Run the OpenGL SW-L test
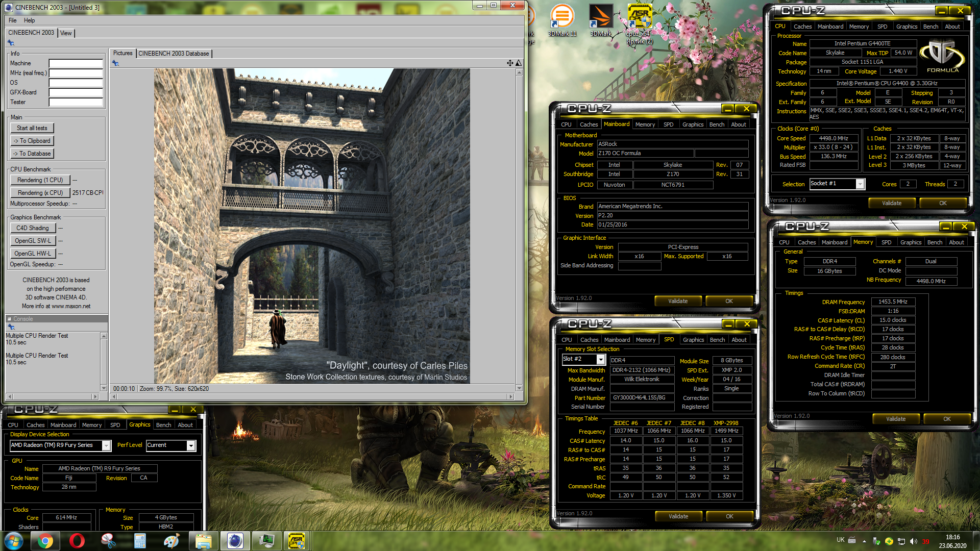Viewport: 980px width, 551px height. [33, 241]
